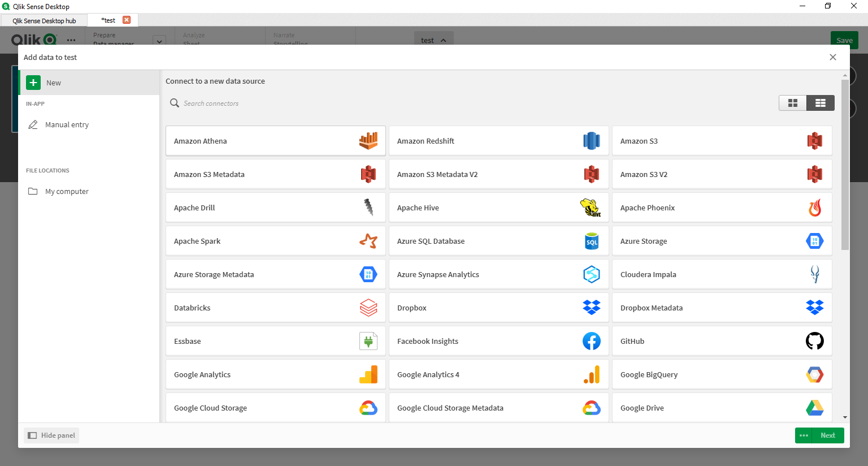Image resolution: width=868 pixels, height=466 pixels.
Task: Click the Databricks label
Action: coord(192,308)
